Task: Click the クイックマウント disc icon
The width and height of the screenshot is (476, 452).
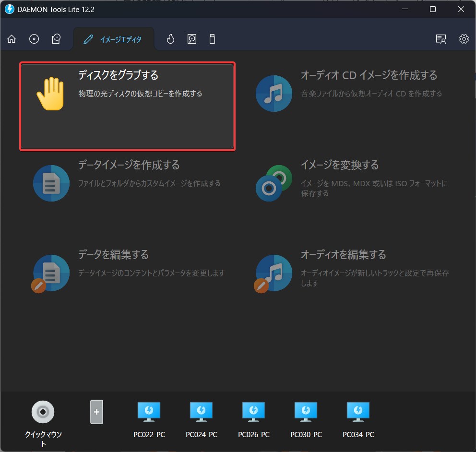Action: tap(43, 412)
